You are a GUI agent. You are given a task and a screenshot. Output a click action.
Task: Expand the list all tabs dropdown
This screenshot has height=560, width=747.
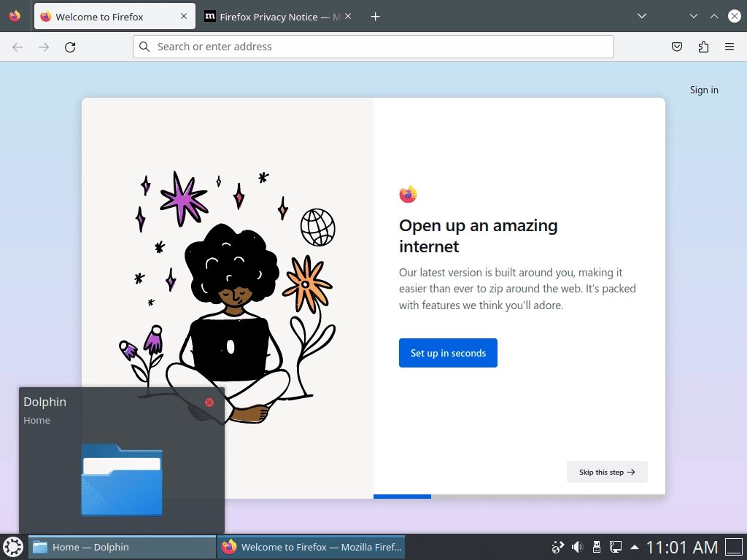pos(642,16)
